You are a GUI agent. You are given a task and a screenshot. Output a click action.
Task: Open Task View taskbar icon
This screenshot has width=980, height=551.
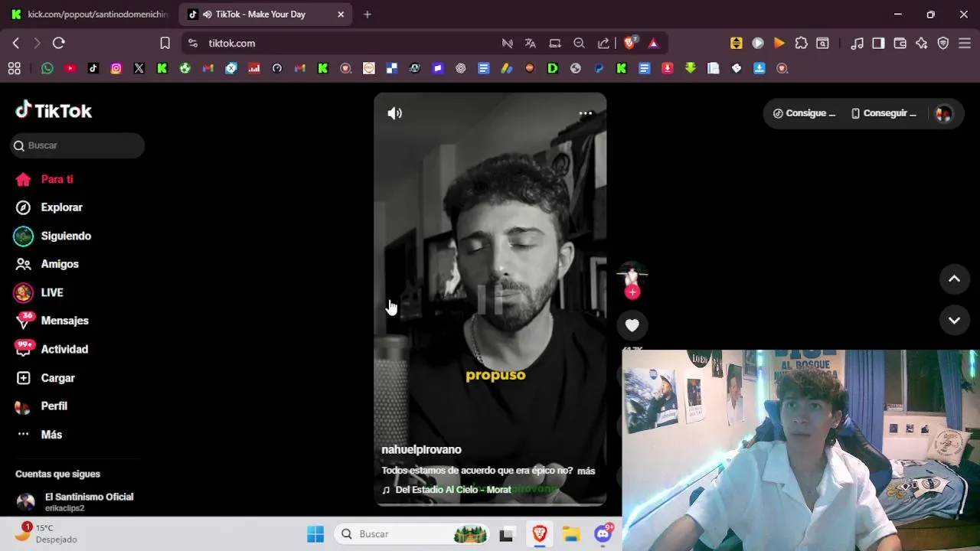point(506,534)
